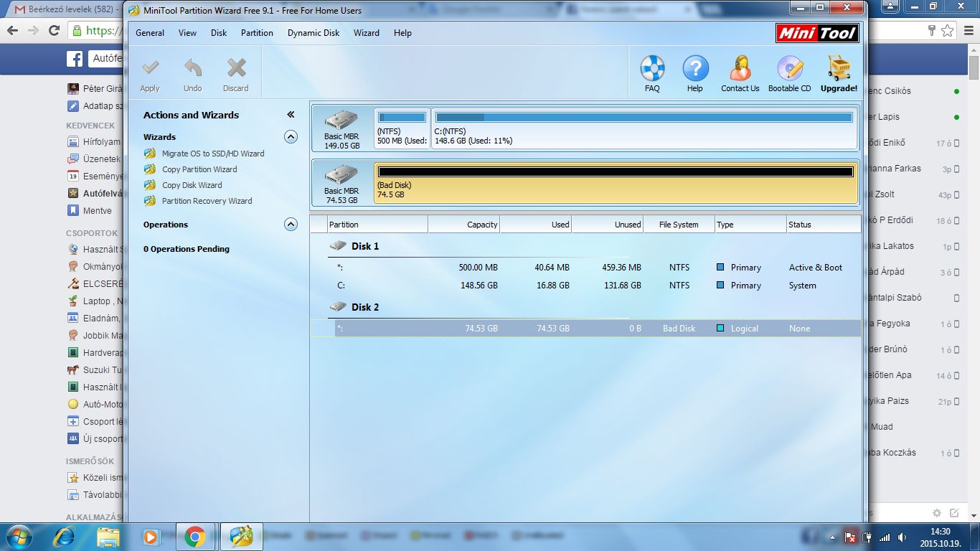Open Windows Explorer folder on taskbar

108,536
